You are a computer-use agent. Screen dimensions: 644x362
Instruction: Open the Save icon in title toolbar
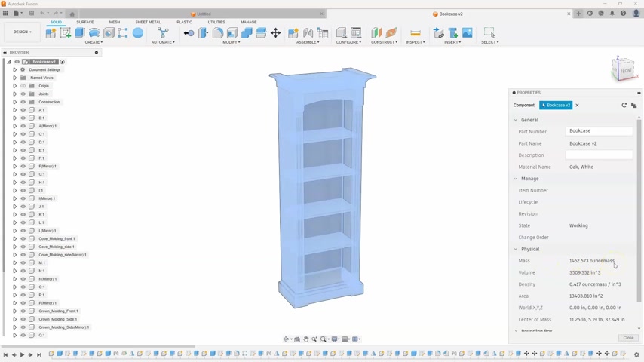click(x=31, y=13)
